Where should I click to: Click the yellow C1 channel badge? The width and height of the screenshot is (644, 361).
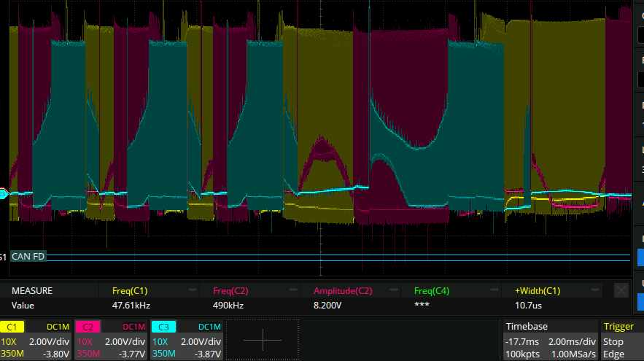click(x=12, y=327)
